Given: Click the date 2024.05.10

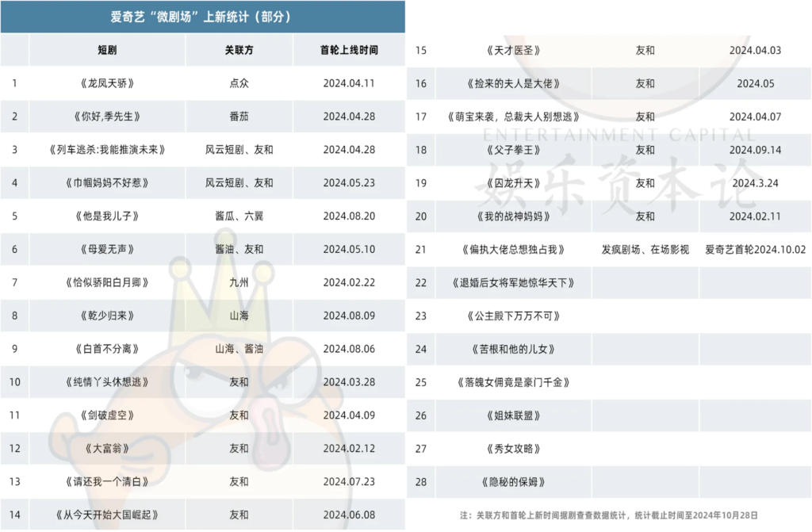Looking at the screenshot, I should click(x=349, y=249).
